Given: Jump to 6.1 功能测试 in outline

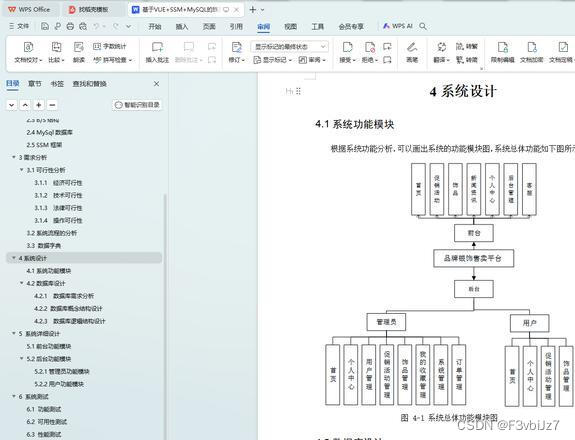Looking at the screenshot, I should 44,409.
